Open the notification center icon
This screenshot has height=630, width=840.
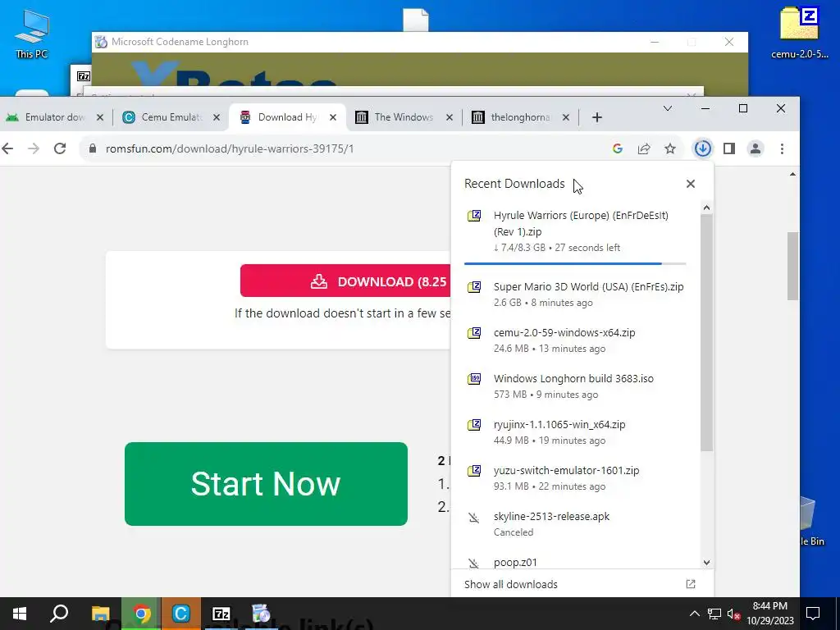coord(813,614)
